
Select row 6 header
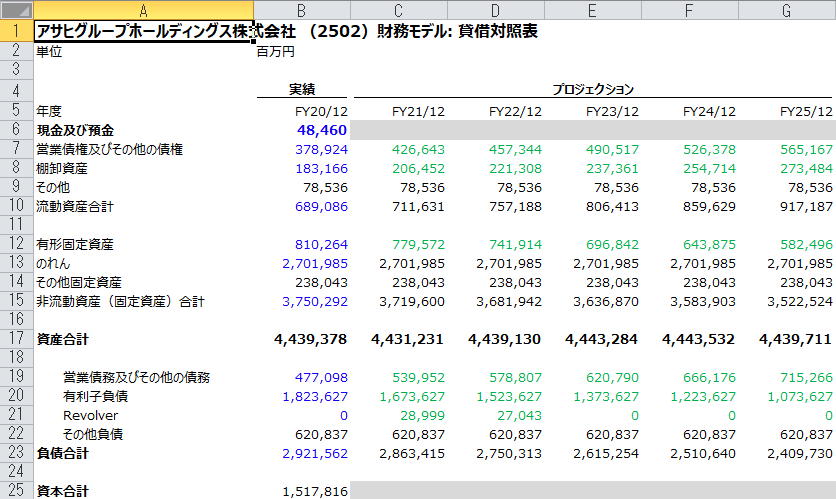(17, 130)
